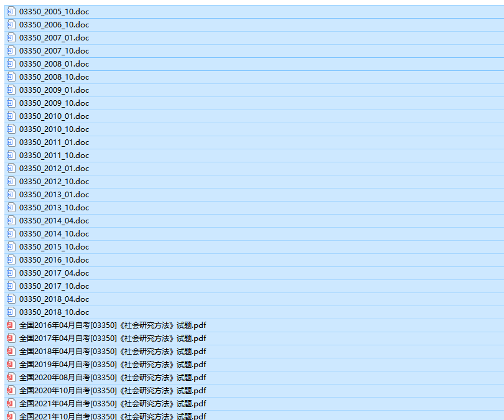Click the Word icon of 03350_2008_10.doc
The width and height of the screenshot is (504, 420).
coord(11,77)
